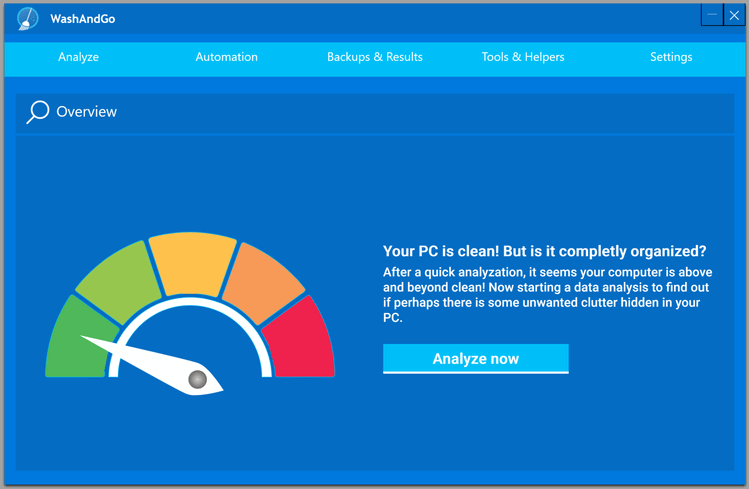Click the yellow gauge segment
The height and width of the screenshot is (489, 749).
click(x=193, y=263)
